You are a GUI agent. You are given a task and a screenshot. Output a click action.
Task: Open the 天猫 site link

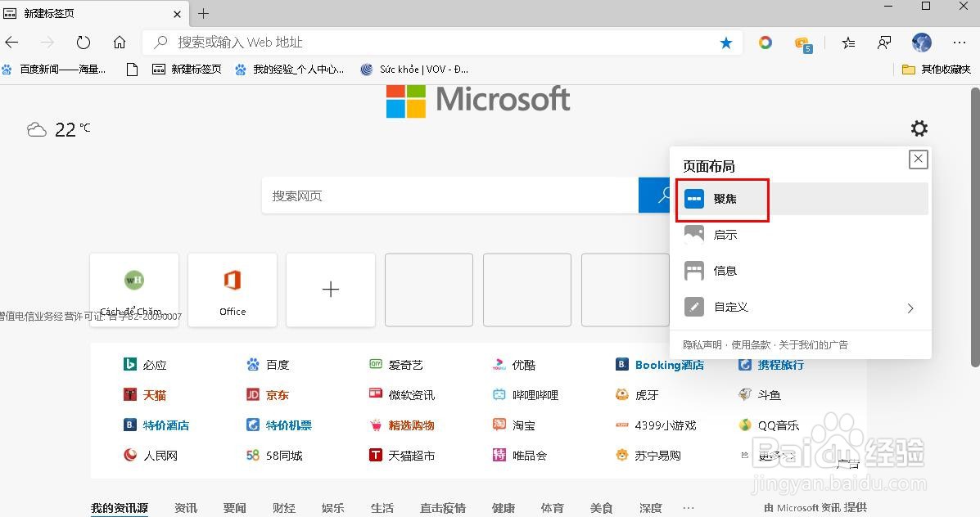145,394
